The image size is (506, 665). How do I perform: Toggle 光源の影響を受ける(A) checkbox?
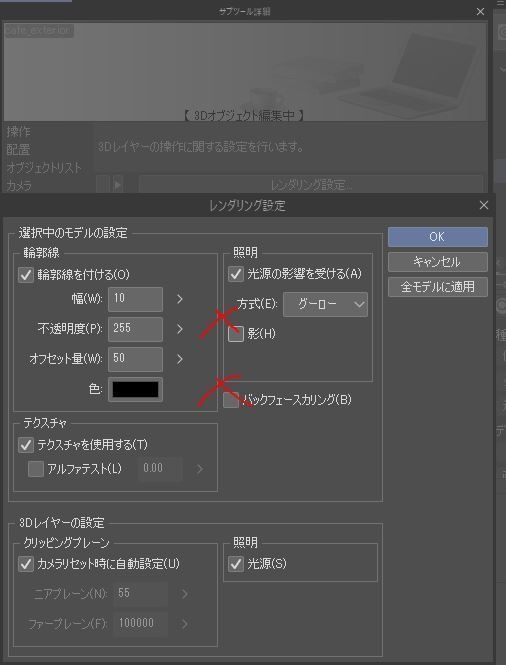tap(236, 274)
